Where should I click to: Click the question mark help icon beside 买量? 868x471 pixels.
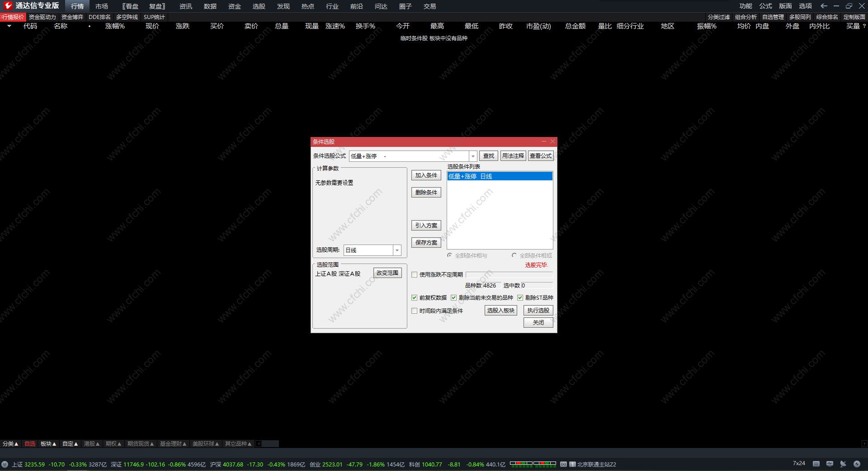[864, 26]
